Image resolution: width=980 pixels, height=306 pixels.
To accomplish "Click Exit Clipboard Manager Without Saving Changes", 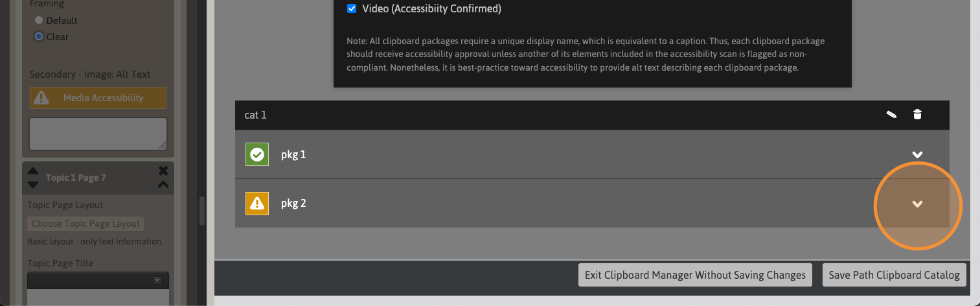I will 695,275.
